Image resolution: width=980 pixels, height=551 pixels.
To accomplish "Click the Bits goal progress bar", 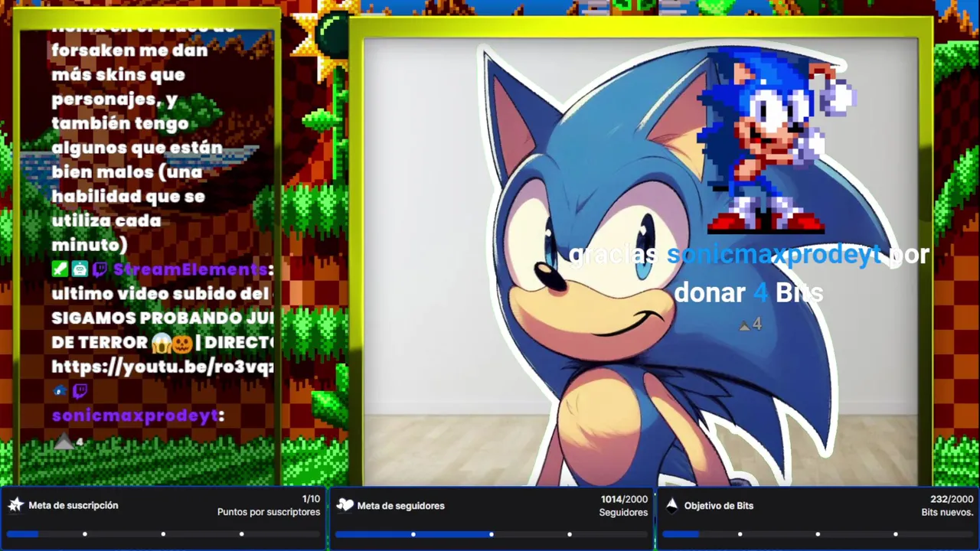I will pyautogui.click(x=818, y=533).
